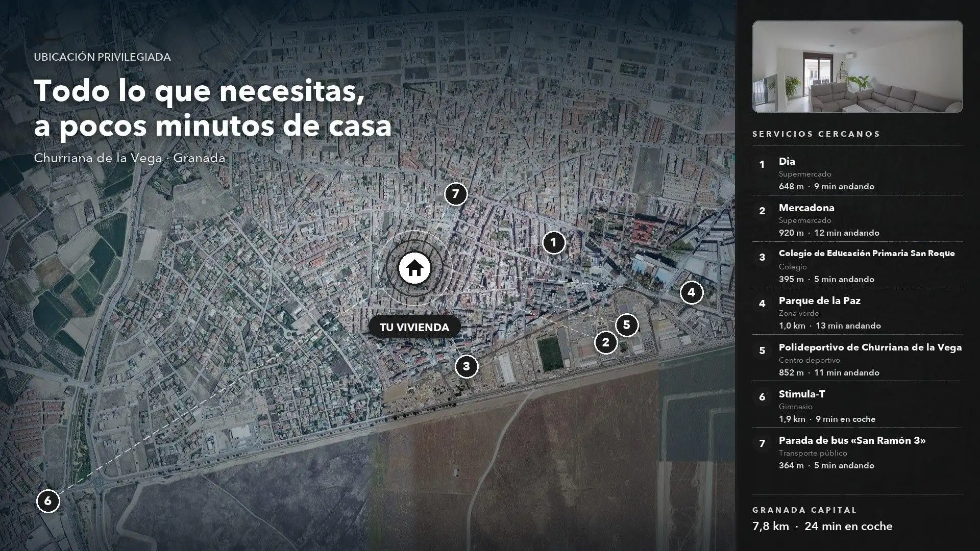Click the 1,0 km · 13 min andando distance
Screen dimensions: 980x551
pyautogui.click(x=830, y=325)
